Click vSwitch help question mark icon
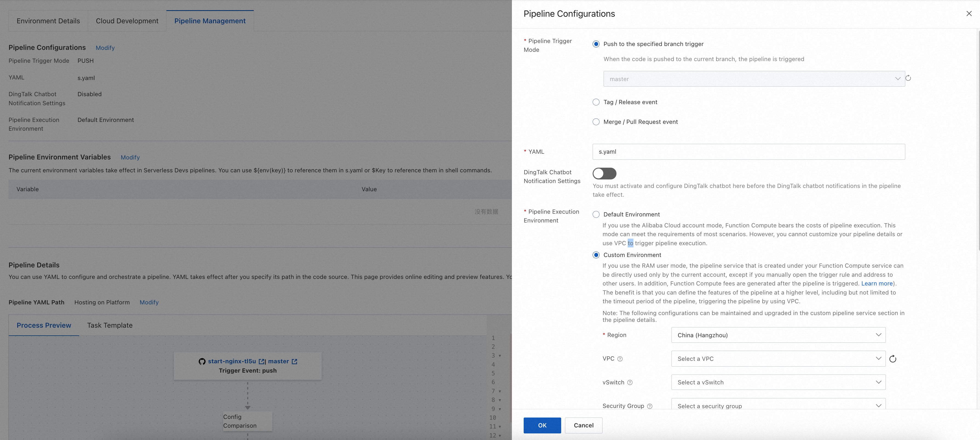The width and height of the screenshot is (980, 440). (x=630, y=382)
